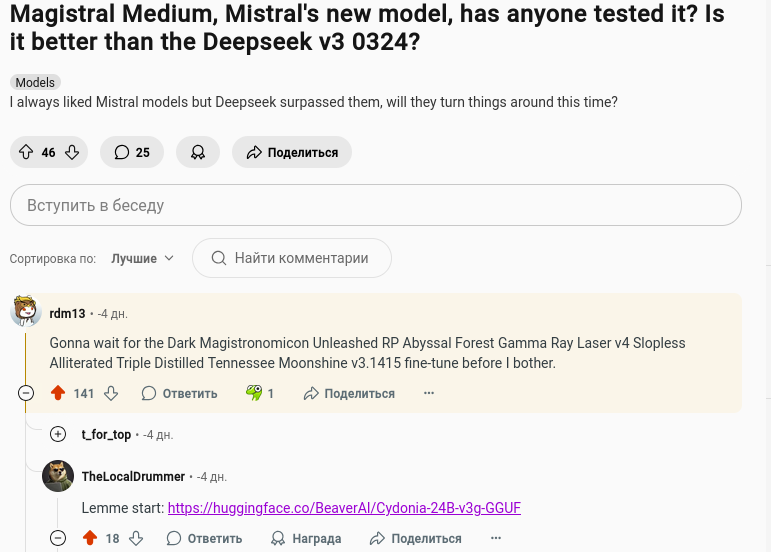Upvote the main post
This screenshot has width=771, height=552.
(x=26, y=152)
